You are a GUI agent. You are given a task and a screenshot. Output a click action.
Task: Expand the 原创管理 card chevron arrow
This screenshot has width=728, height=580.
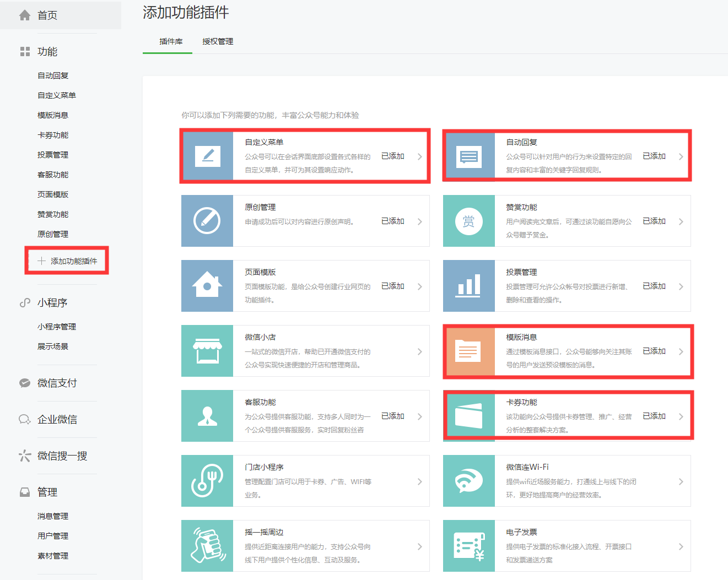(419, 221)
